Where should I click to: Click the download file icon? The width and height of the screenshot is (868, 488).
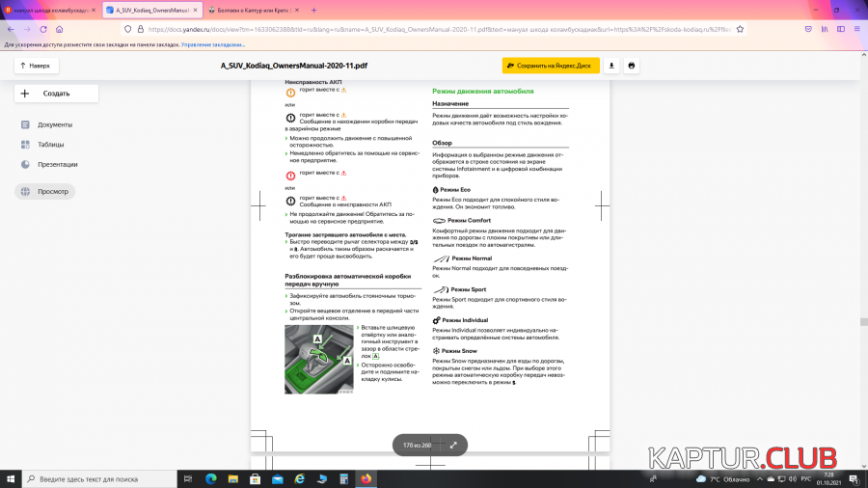pos(611,66)
